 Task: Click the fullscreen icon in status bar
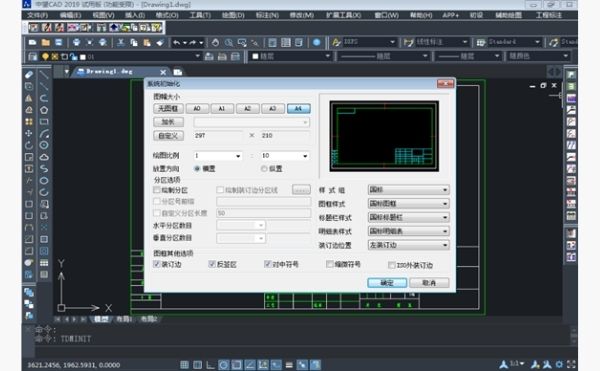point(571,364)
